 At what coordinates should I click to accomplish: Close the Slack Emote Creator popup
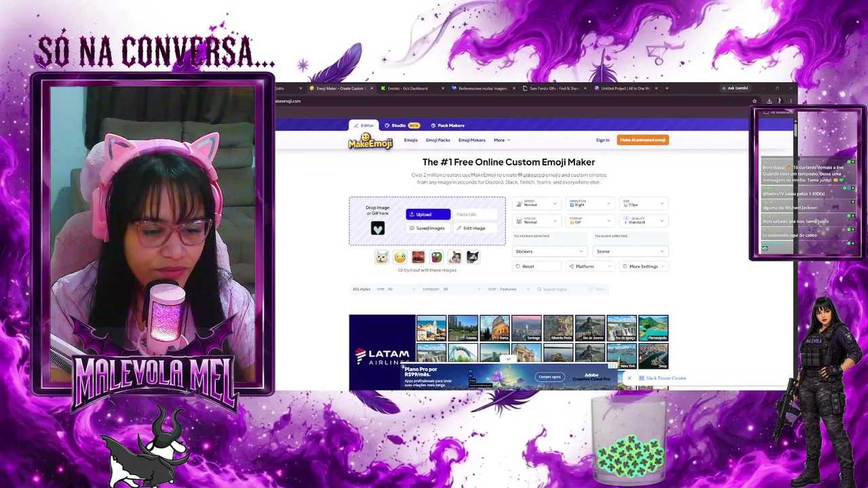point(629,378)
